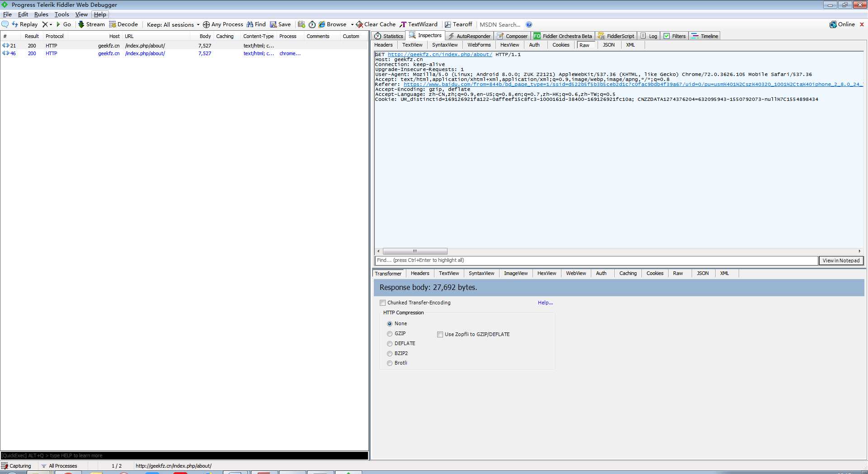
Task: Sort sessions by Content-Type column header
Action: (258, 36)
